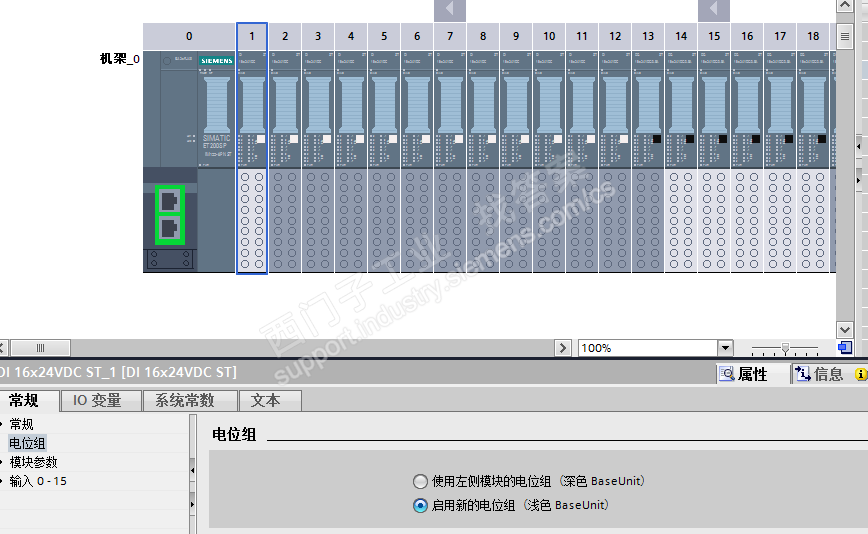Expand 输入 0 - 15 tree node
Screen dimensions: 868x534
click(2, 481)
